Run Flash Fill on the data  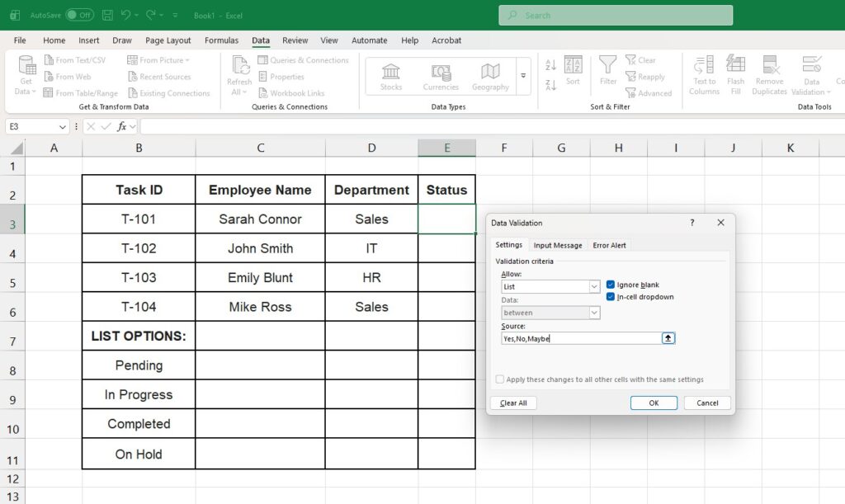(x=735, y=76)
